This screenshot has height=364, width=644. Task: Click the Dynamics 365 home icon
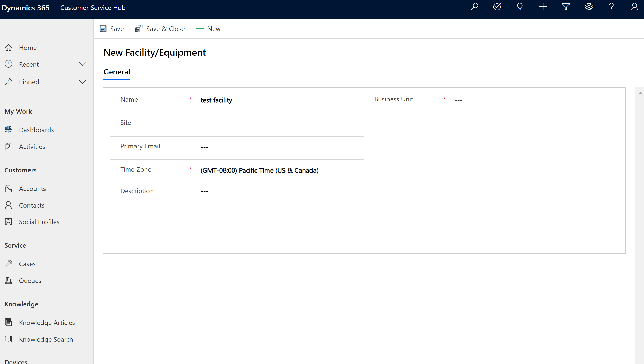pos(25,8)
